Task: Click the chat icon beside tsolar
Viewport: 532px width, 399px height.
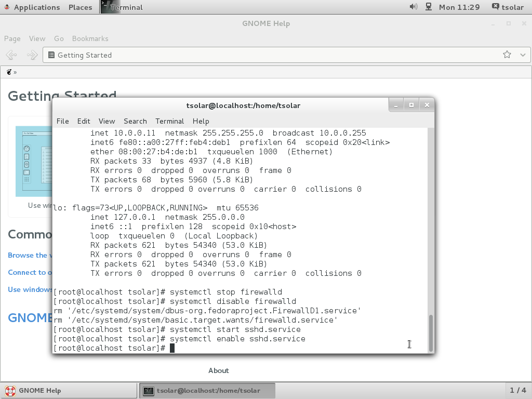Action: (x=495, y=6)
